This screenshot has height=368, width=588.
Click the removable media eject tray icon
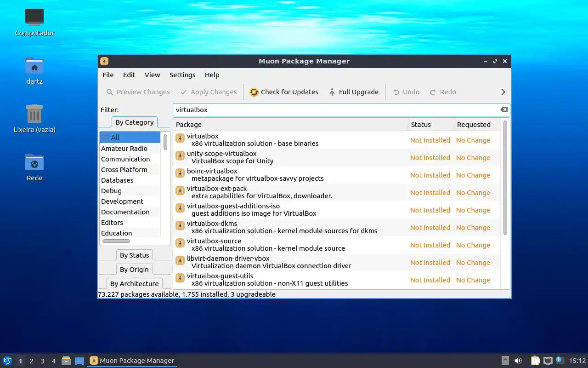[x=505, y=361]
